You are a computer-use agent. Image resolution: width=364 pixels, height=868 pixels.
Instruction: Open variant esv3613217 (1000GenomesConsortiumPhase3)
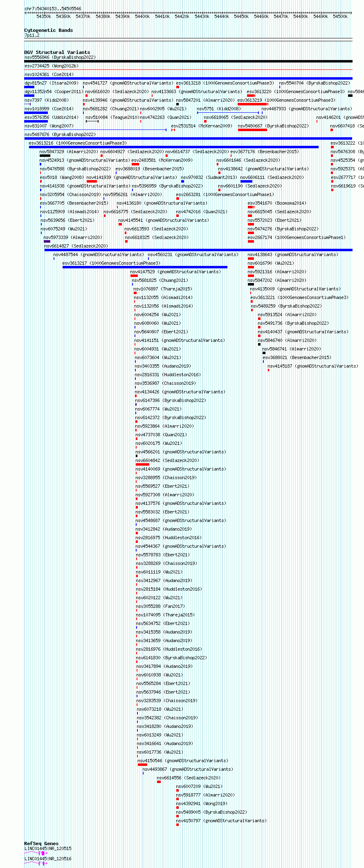coord(112,263)
